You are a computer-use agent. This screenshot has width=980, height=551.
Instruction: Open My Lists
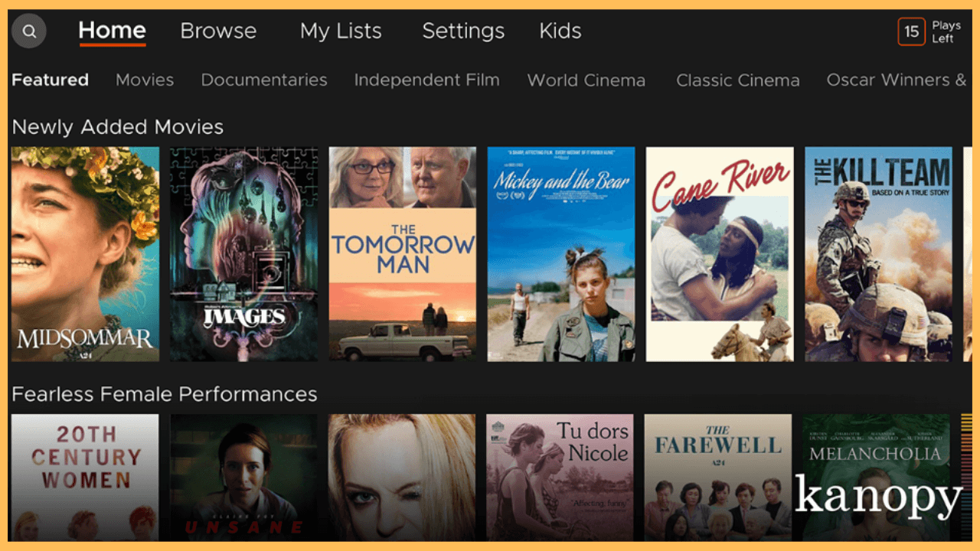click(x=341, y=31)
